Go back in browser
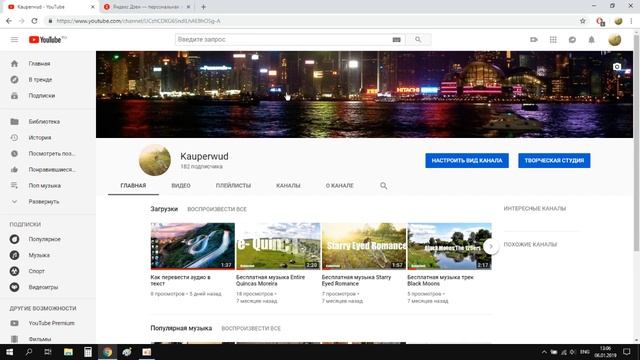 pos(9,21)
